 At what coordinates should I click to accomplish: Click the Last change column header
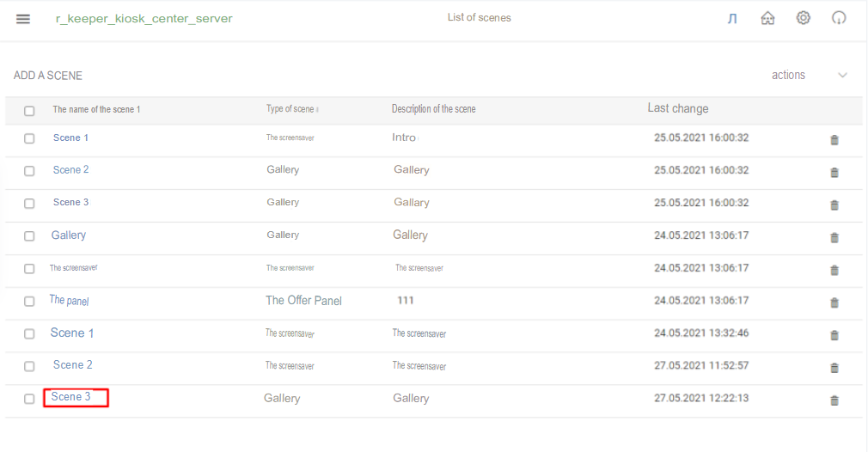pyautogui.click(x=678, y=108)
